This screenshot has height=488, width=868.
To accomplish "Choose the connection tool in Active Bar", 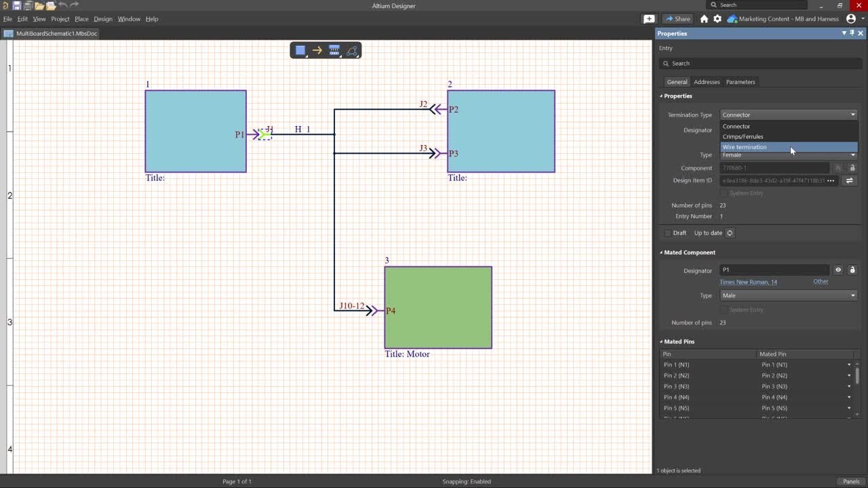I will (x=334, y=50).
